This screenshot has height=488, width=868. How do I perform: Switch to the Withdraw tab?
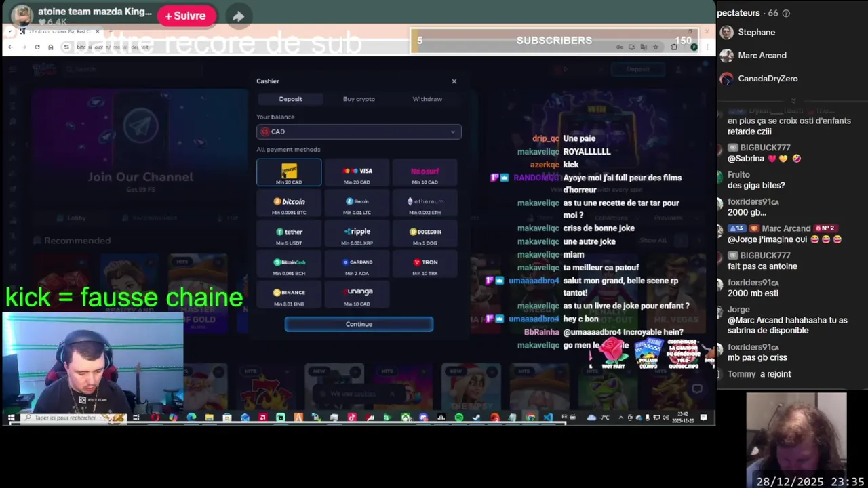click(427, 99)
